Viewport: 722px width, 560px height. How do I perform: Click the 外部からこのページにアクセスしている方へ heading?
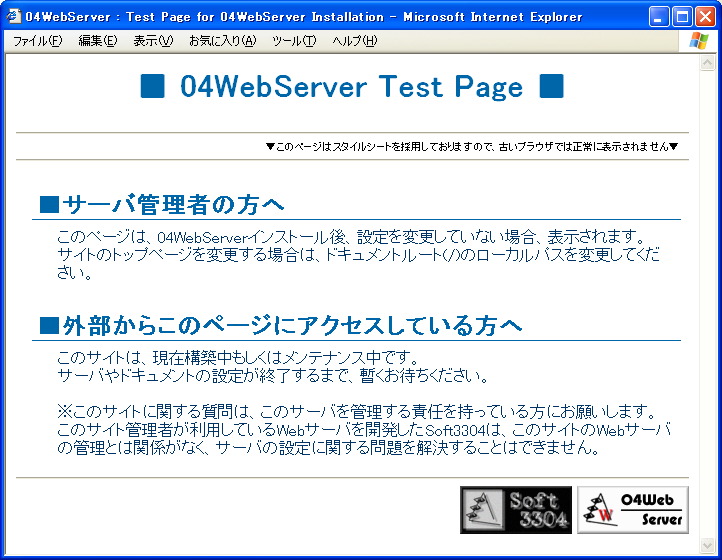coord(281,326)
